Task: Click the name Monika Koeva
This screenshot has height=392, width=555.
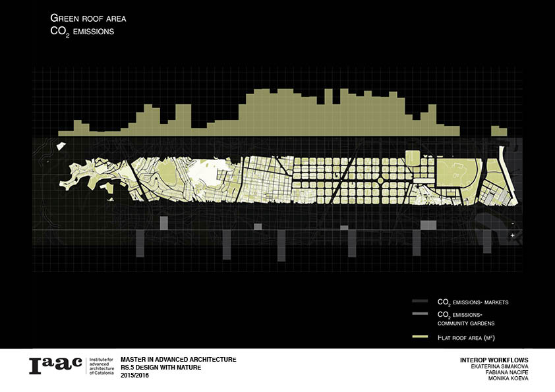Action: click(510, 379)
